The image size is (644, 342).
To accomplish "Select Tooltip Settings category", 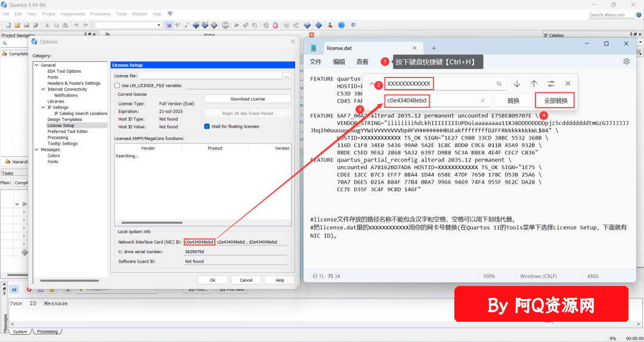I will point(63,144).
